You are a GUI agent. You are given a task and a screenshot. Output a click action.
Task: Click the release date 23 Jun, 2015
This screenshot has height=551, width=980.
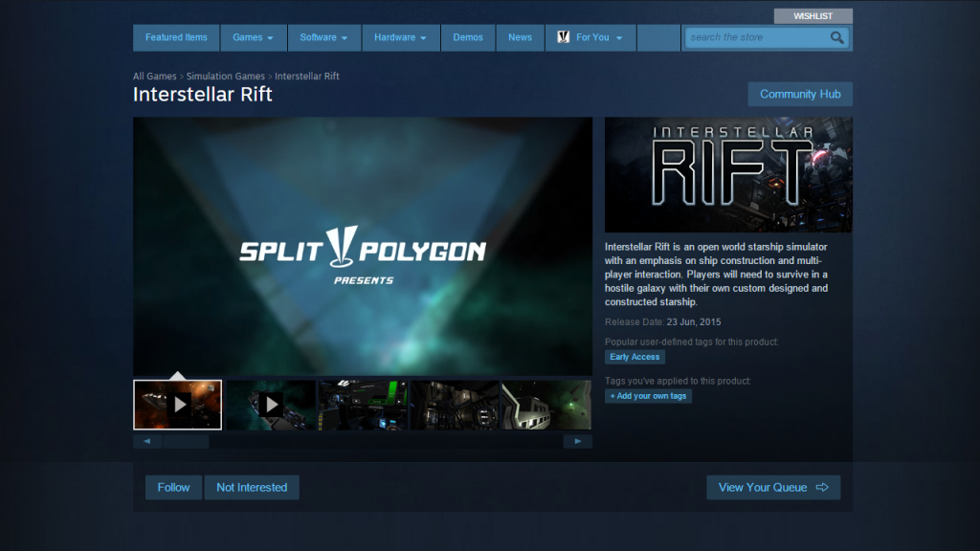pyautogui.click(x=694, y=322)
